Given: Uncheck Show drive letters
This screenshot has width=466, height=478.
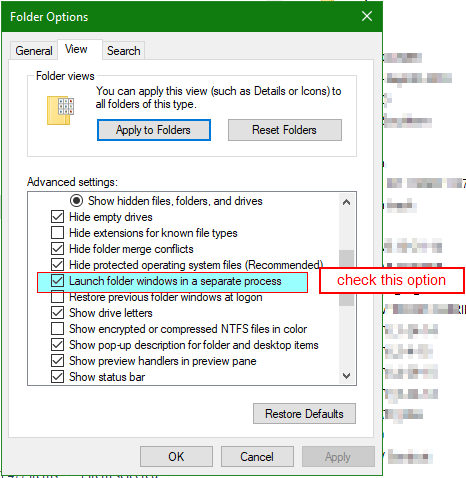Looking at the screenshot, I should (x=57, y=313).
